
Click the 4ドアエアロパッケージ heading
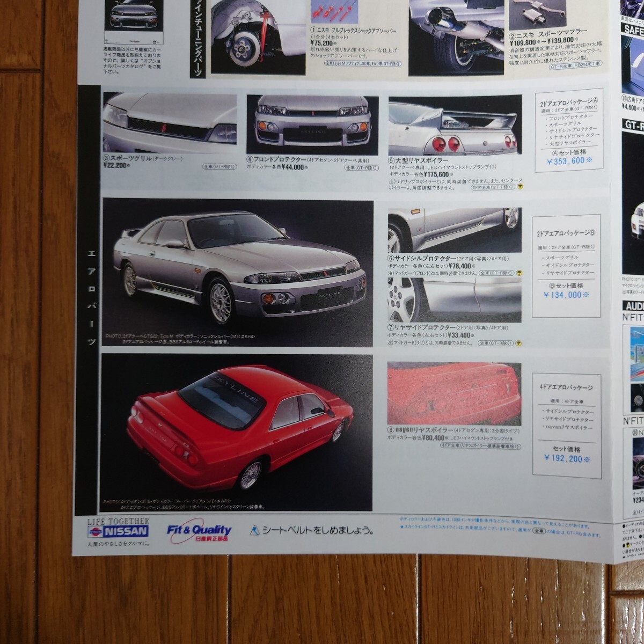566,387
